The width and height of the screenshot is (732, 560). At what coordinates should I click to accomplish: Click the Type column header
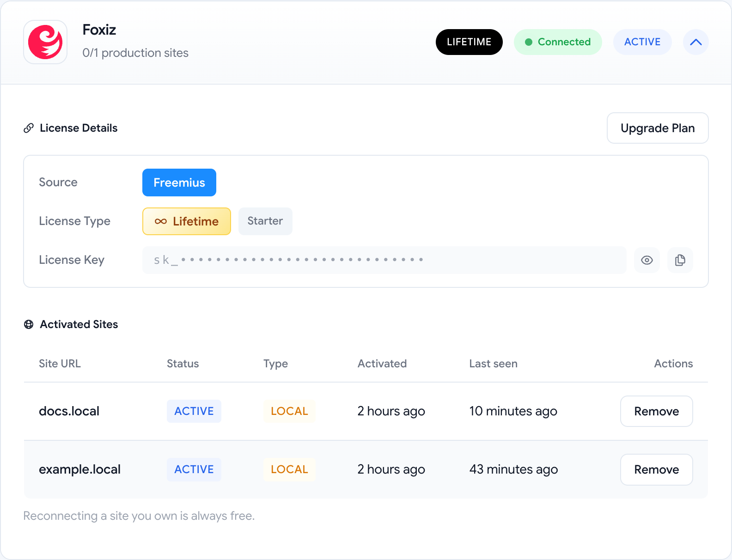pos(276,364)
